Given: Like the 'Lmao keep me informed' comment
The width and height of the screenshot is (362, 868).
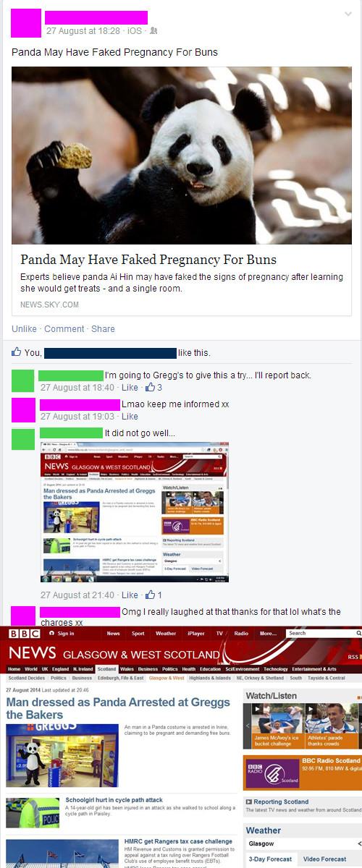Looking at the screenshot, I should [130, 417].
